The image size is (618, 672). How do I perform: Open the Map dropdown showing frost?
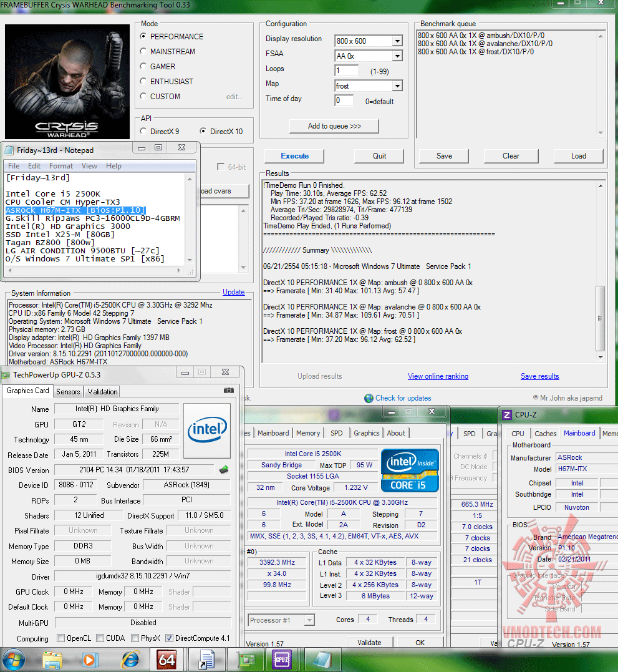pos(397,86)
